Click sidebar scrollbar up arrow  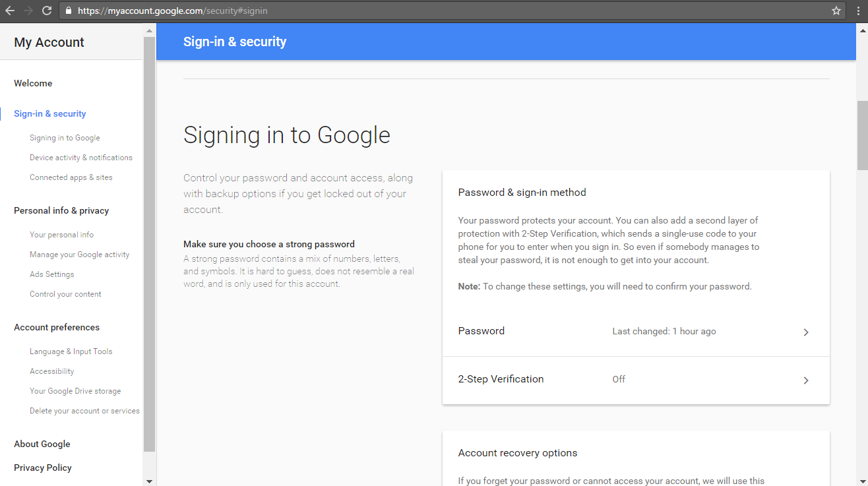[149, 30]
